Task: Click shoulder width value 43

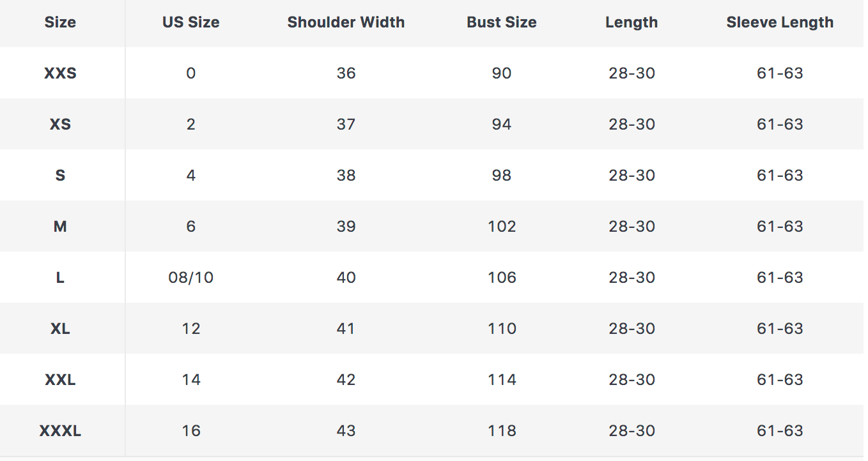Action: point(346,431)
